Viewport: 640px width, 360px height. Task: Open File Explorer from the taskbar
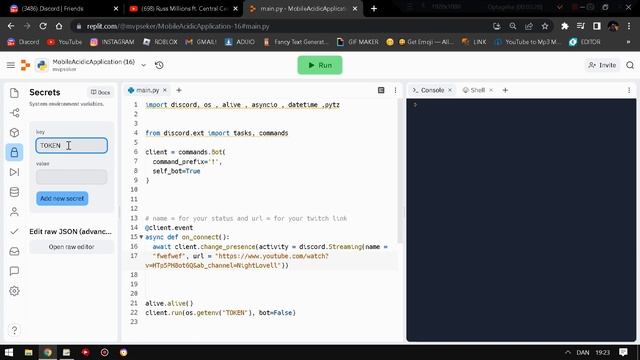(x=29, y=352)
